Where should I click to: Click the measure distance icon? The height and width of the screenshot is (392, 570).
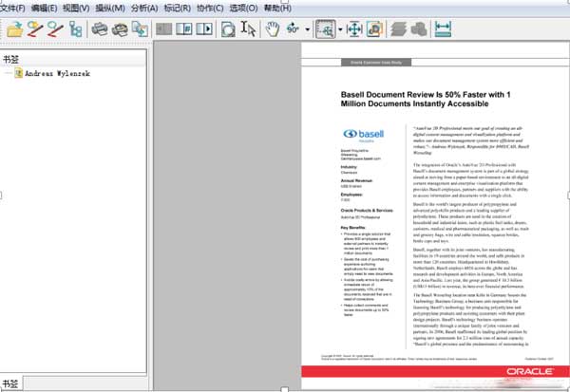(443, 29)
